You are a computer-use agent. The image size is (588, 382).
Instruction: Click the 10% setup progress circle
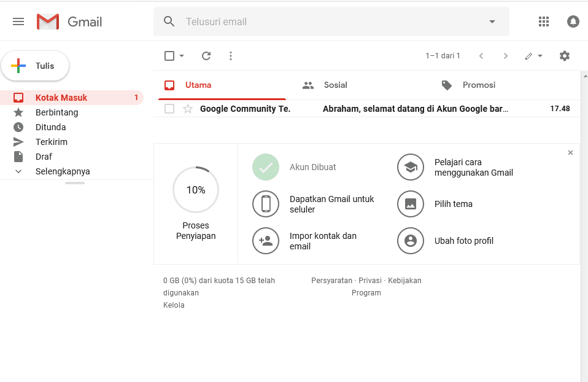tap(196, 190)
